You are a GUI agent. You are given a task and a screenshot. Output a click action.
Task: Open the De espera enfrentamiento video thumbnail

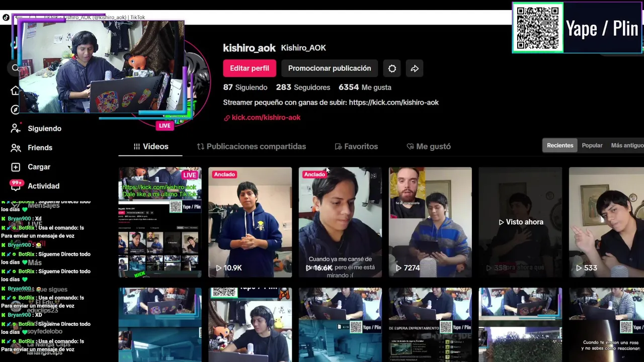430,325
